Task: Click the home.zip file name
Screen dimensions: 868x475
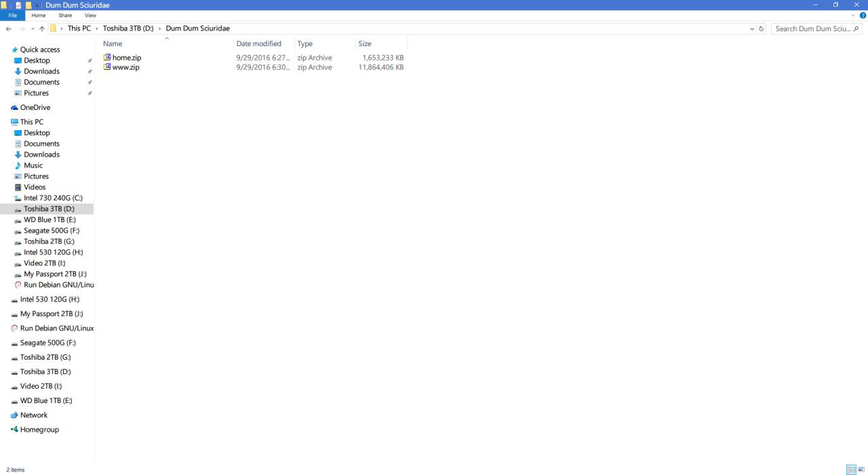Action: pos(127,58)
